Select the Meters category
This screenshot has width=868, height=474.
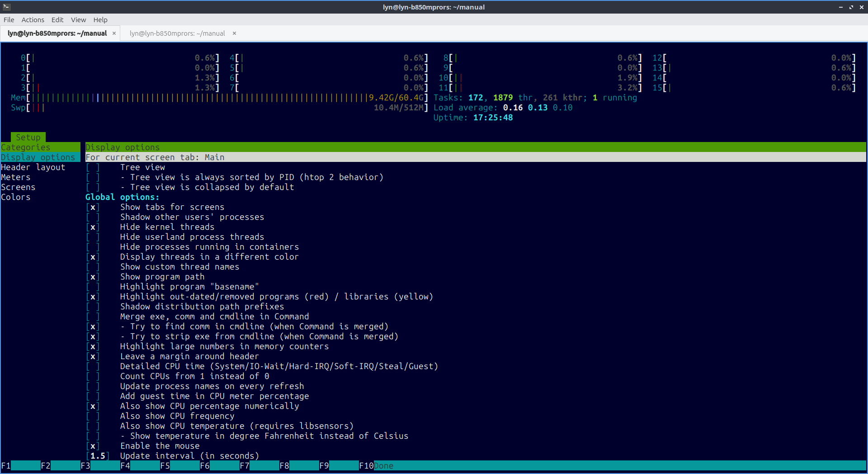coord(16,177)
